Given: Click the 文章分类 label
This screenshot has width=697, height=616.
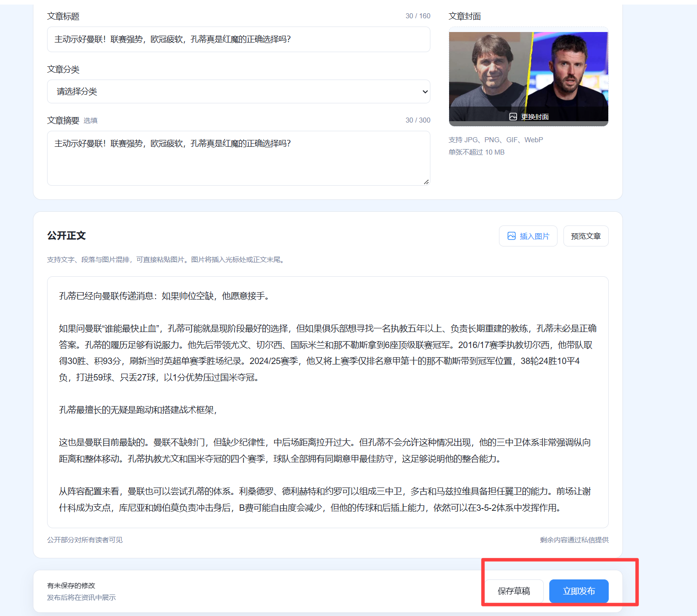Looking at the screenshot, I should coord(63,70).
